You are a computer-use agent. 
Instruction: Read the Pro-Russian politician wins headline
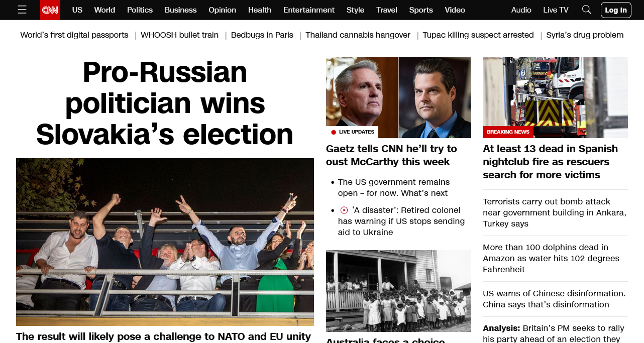pos(165,103)
